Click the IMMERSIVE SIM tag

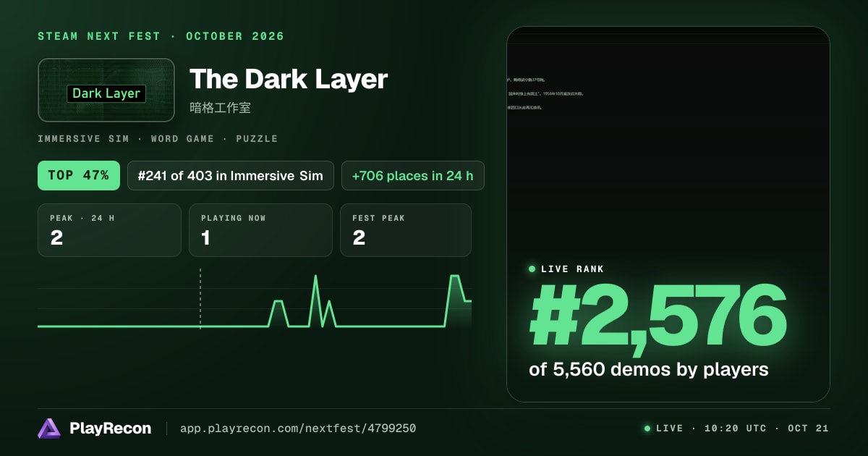83,139
